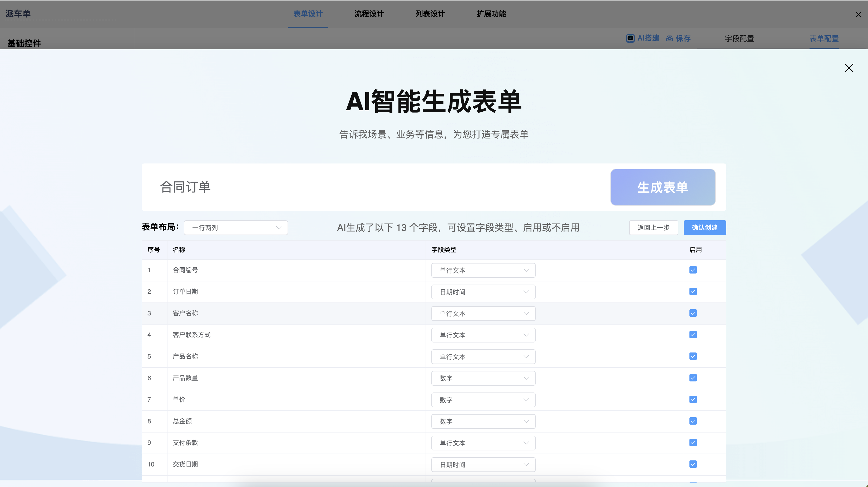Switch to the 列表设计 tab
The image size is (868, 487).
(430, 14)
